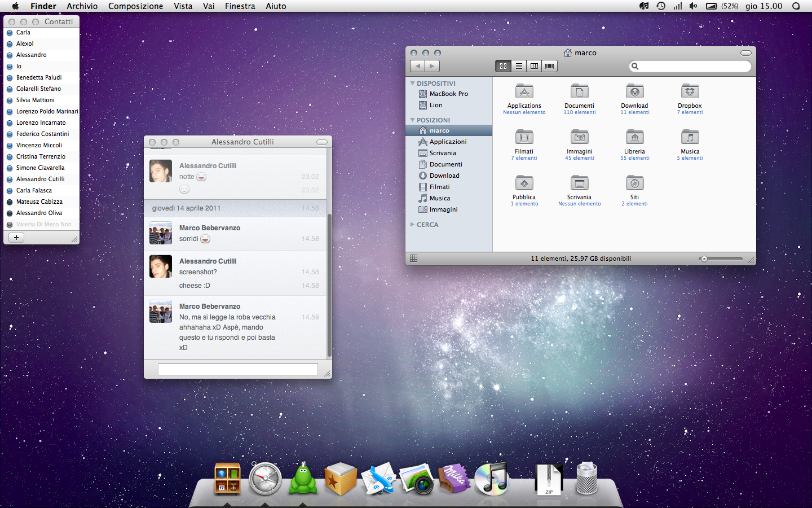Open the Filmati folder icon in the file grid
This screenshot has width=812, height=508.
tap(524, 138)
